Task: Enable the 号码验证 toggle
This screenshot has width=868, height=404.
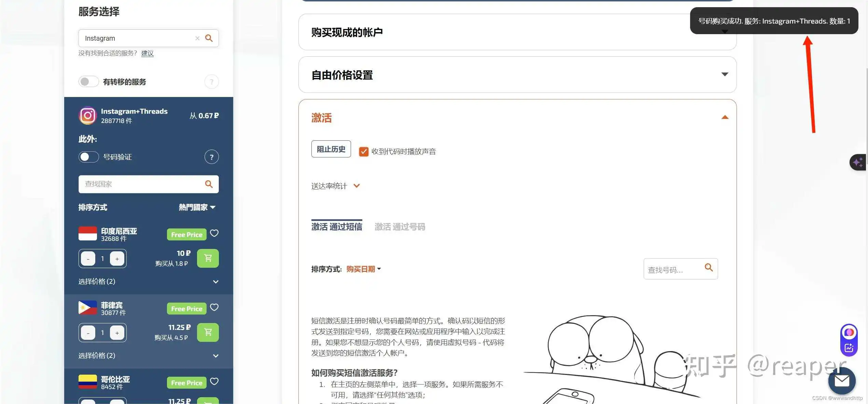Action: pyautogui.click(x=88, y=157)
